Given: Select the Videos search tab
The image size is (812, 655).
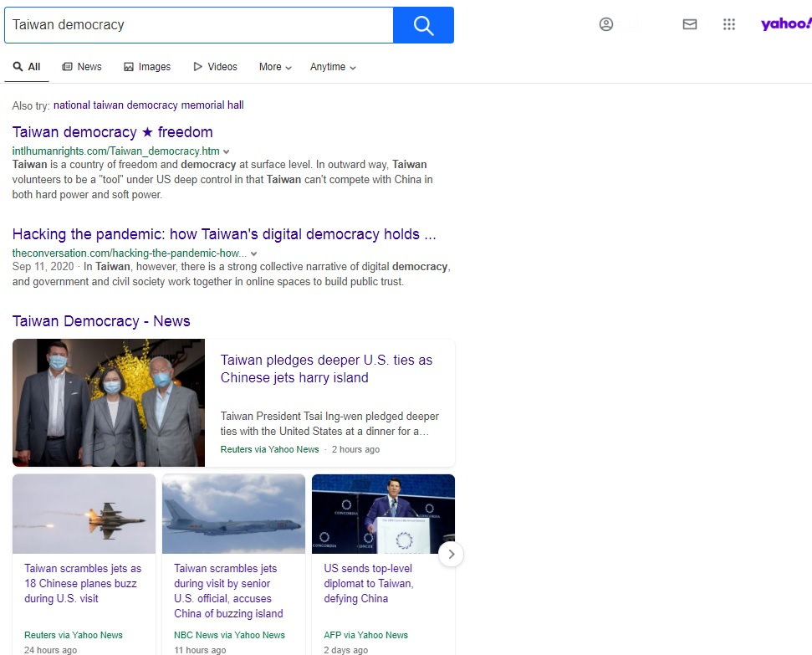Looking at the screenshot, I should click(215, 67).
